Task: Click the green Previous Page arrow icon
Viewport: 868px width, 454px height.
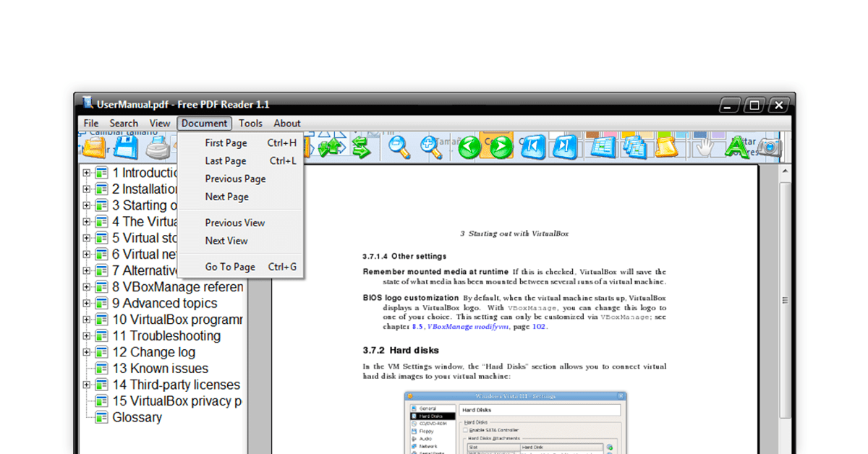Action: click(469, 146)
